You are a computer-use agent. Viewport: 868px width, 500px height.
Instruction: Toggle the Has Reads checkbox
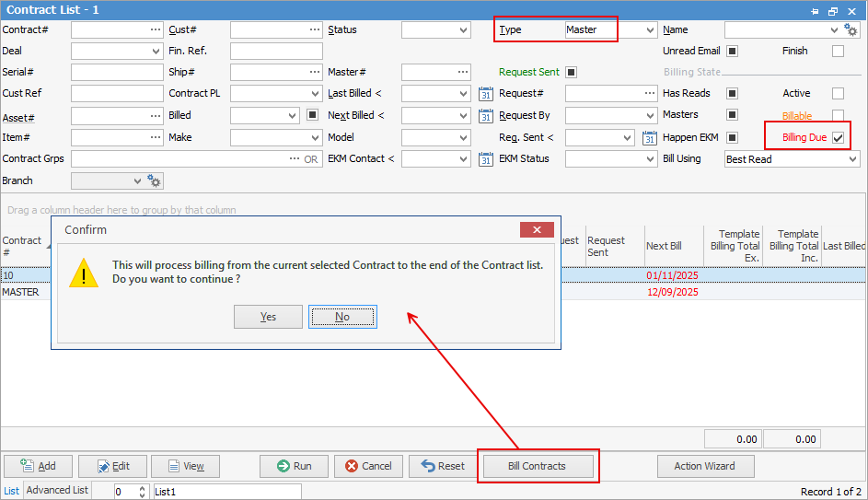coord(732,94)
